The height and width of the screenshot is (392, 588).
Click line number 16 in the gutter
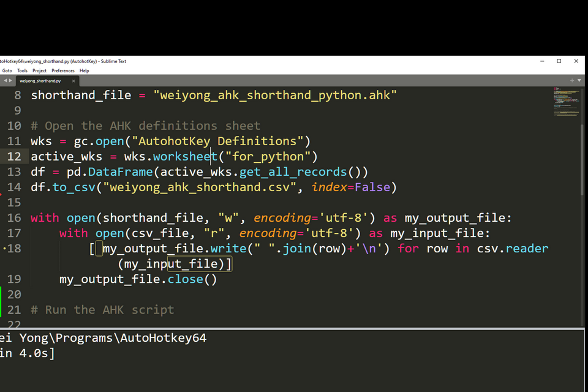click(x=14, y=218)
